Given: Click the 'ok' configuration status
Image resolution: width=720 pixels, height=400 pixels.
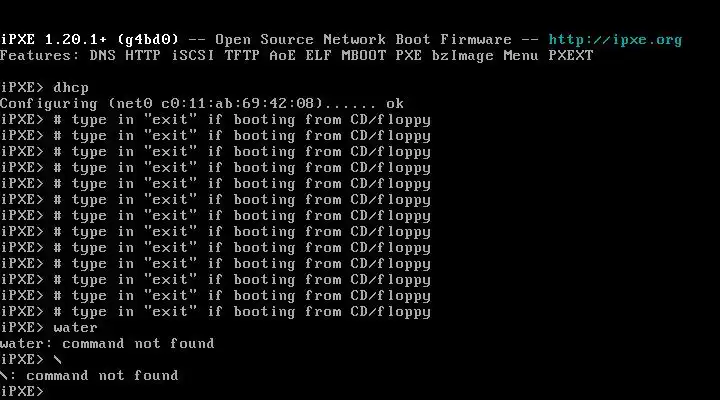Looking at the screenshot, I should (395, 103).
